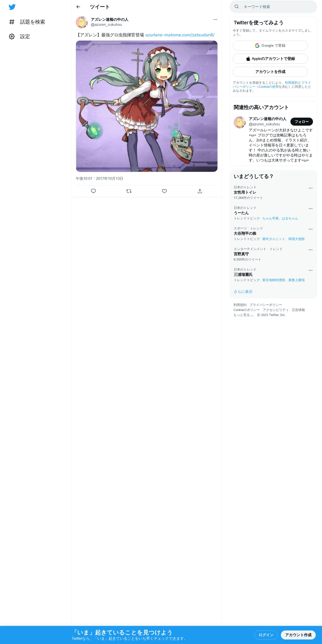The image size is (322, 644).
Task: Click tweet author avatar アズレン速報の中の人
Action: 82,22
